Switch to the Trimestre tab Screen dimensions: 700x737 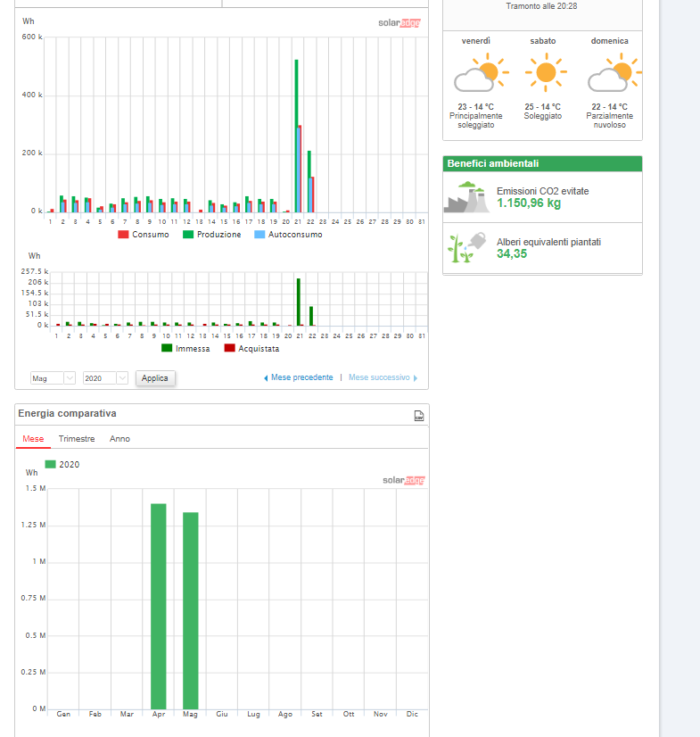[77, 438]
